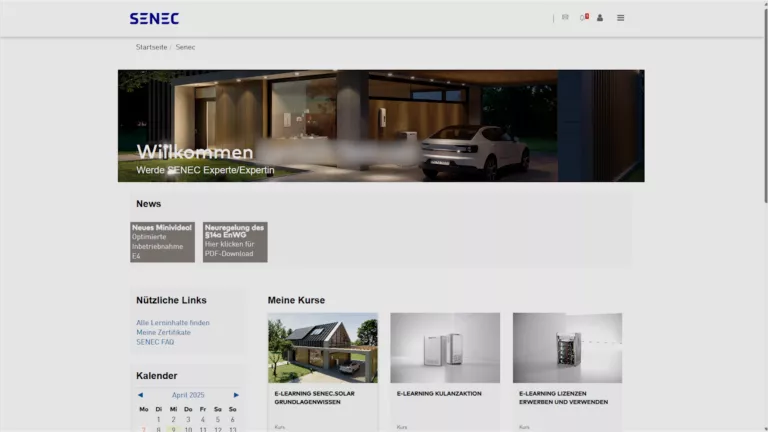Select calendar day 4
The width and height of the screenshot is (768, 432).
click(203, 419)
